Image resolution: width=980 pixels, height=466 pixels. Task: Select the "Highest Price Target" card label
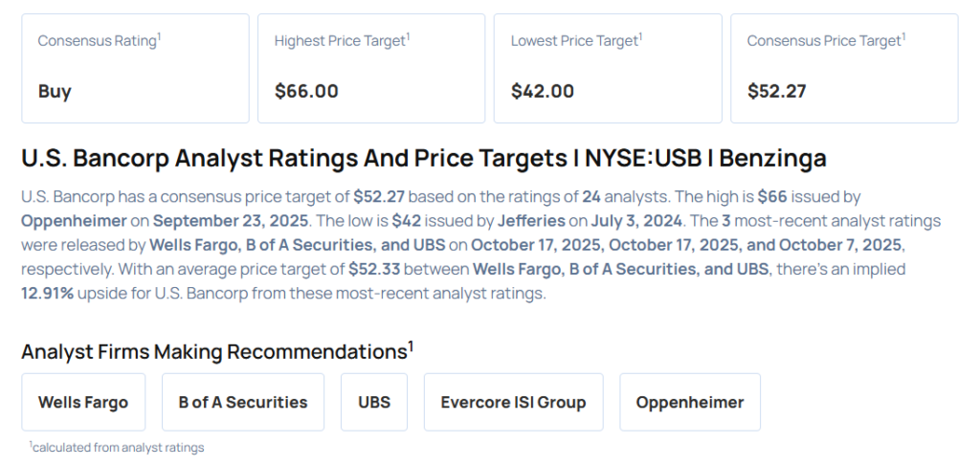pyautogui.click(x=341, y=41)
